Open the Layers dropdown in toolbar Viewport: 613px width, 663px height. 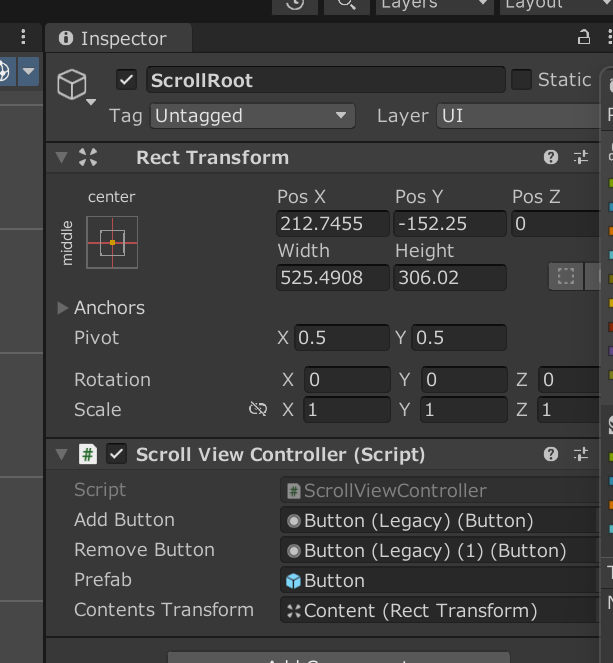tap(435, 6)
